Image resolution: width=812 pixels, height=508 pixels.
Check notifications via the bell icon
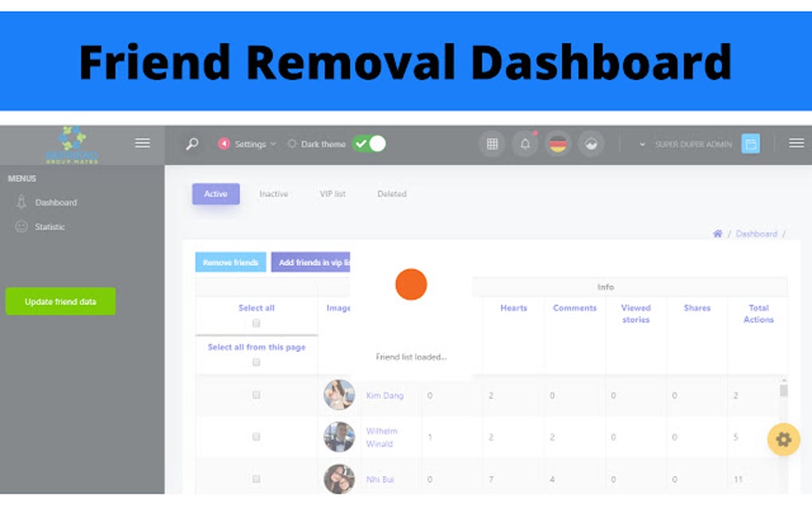pyautogui.click(x=525, y=144)
